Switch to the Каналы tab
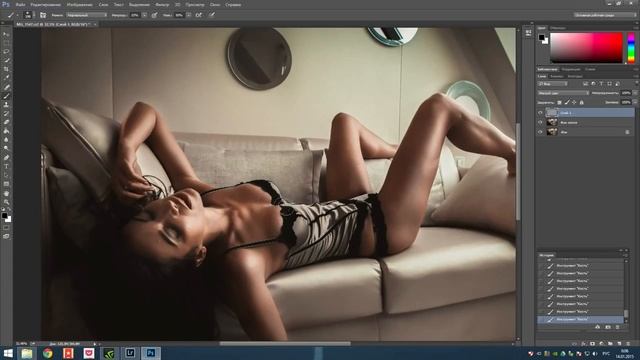640x360 pixels. (x=557, y=76)
